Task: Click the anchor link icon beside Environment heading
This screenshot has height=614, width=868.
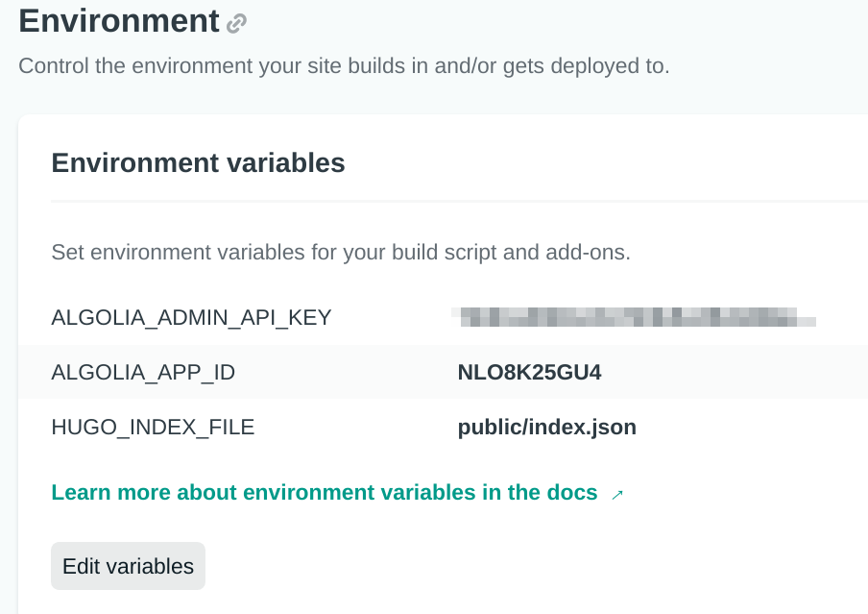Action: click(x=236, y=24)
